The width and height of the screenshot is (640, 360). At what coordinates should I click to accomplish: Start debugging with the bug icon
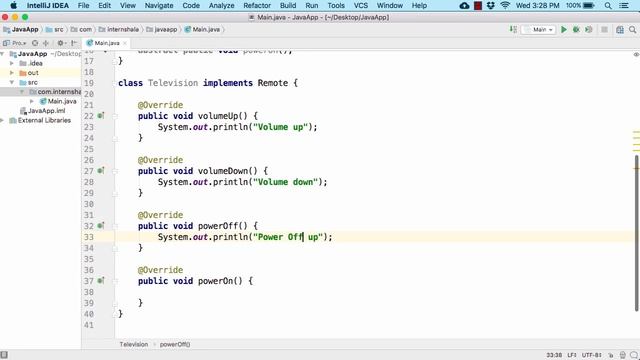(x=576, y=29)
